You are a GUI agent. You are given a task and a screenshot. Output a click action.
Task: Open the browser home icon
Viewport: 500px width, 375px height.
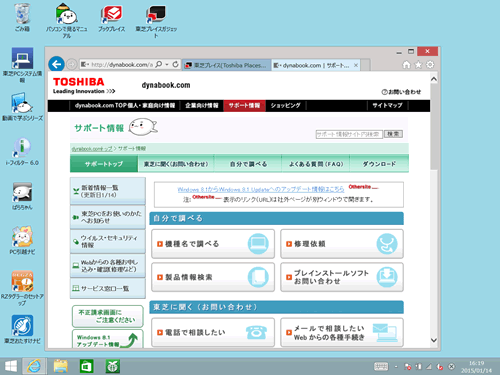406,65
